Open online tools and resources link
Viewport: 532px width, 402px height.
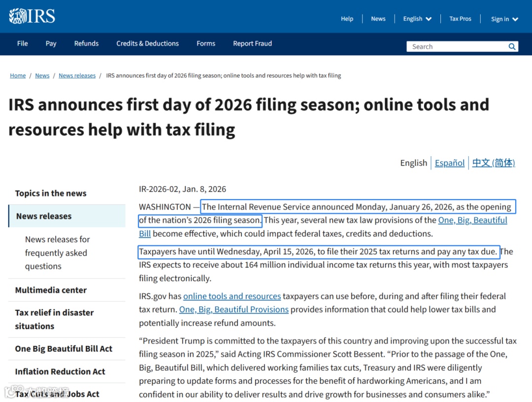(x=232, y=296)
